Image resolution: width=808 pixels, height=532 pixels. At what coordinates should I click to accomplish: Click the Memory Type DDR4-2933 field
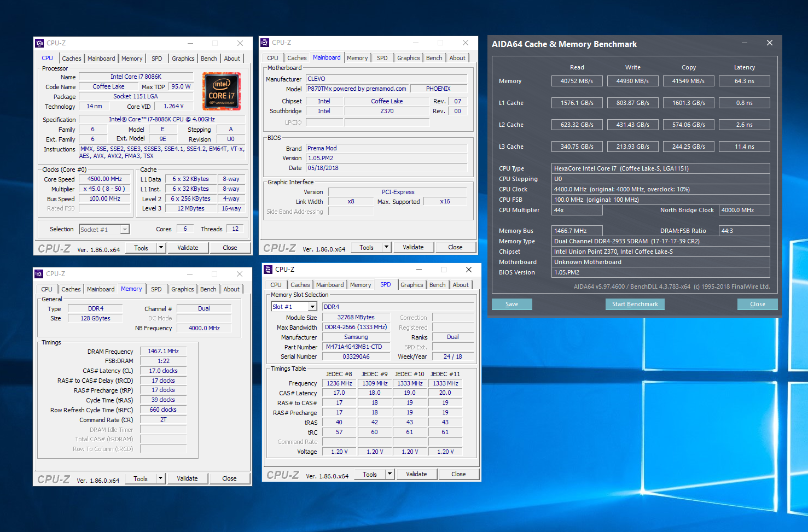661,241
